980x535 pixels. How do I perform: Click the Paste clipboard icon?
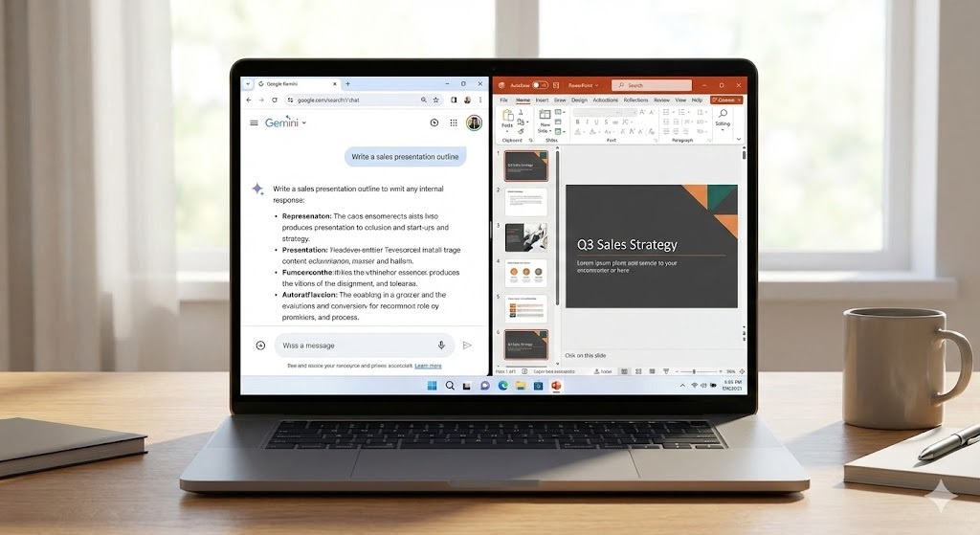508,116
